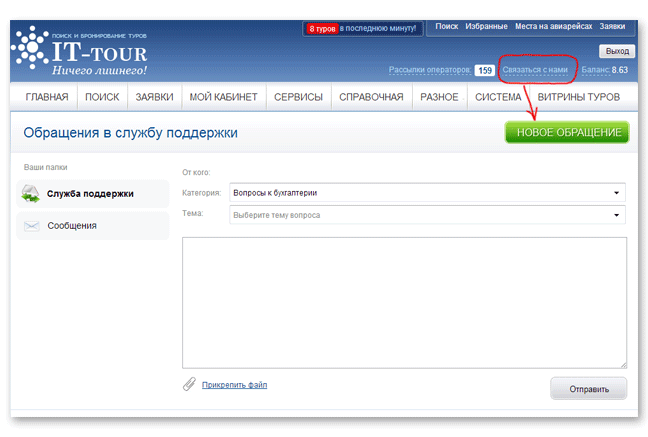Click the Сообщения envelope icon
This screenshot has height=437, width=648.
point(31,226)
